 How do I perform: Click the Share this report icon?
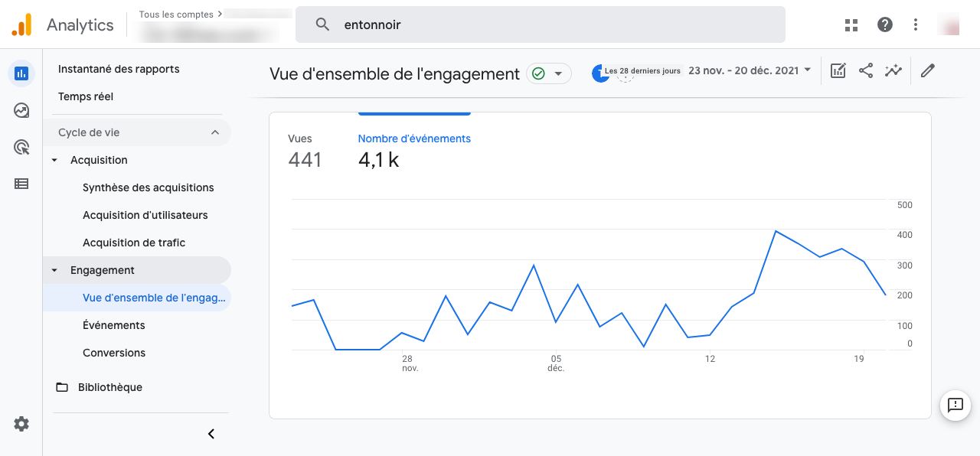(x=866, y=71)
